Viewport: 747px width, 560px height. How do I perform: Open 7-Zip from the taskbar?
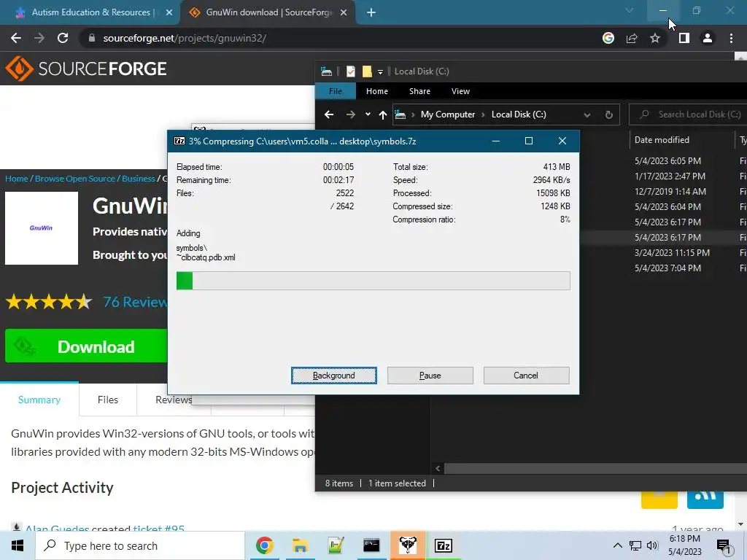443,545
